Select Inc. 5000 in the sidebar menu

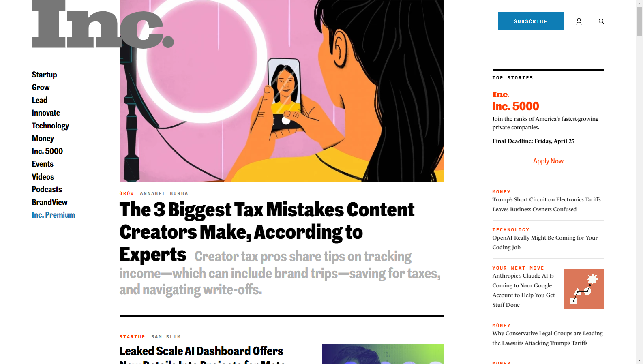coord(47,151)
